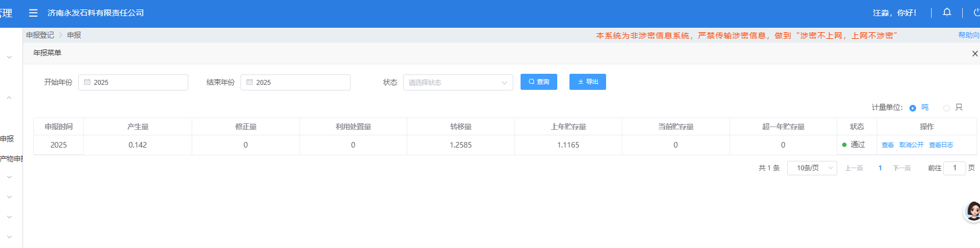Select 申报 in the sidebar
Image resolution: width=980 pixels, height=248 pixels.
click(7, 139)
